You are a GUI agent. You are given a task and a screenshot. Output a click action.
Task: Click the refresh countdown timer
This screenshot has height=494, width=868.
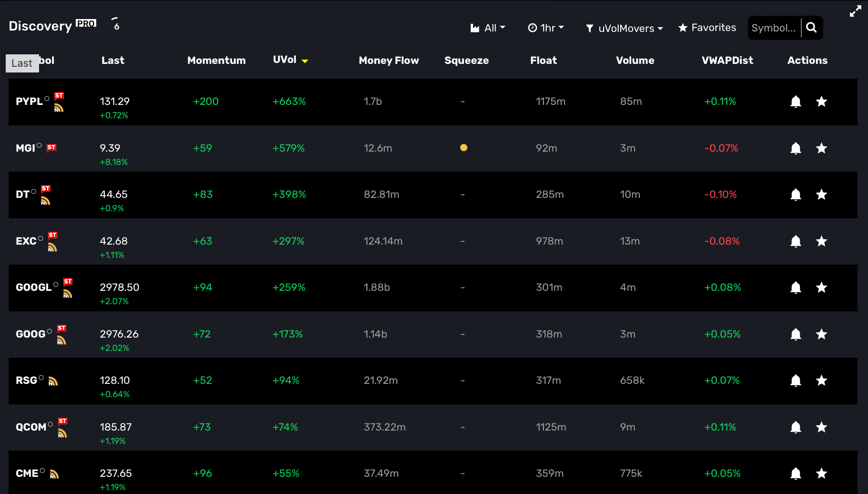pyautogui.click(x=116, y=24)
